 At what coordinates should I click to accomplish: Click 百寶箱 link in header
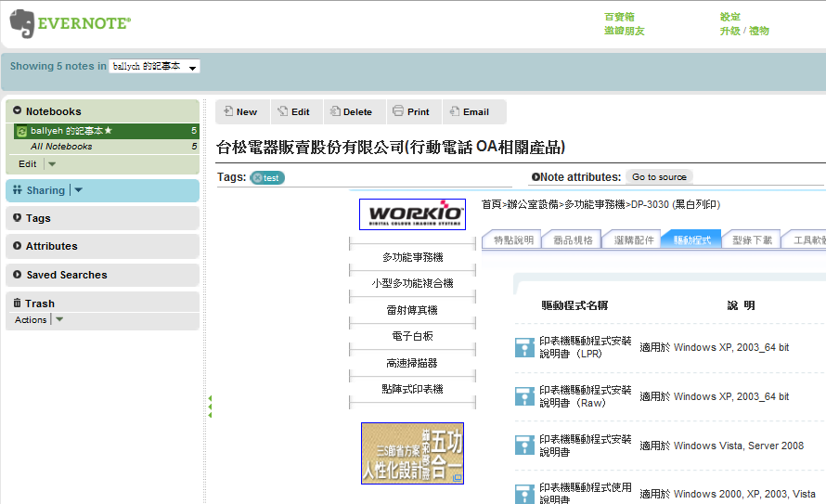tap(620, 17)
